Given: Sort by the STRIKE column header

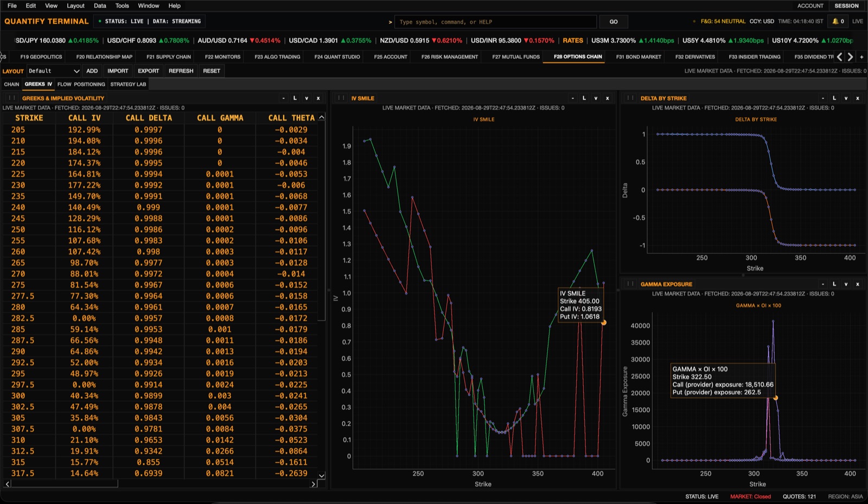Looking at the screenshot, I should click(x=29, y=118).
